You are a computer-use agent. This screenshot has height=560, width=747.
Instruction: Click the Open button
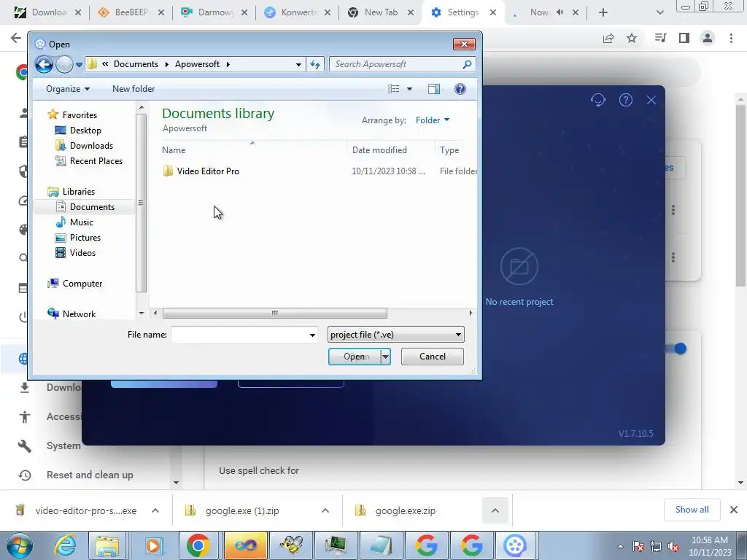coord(355,357)
